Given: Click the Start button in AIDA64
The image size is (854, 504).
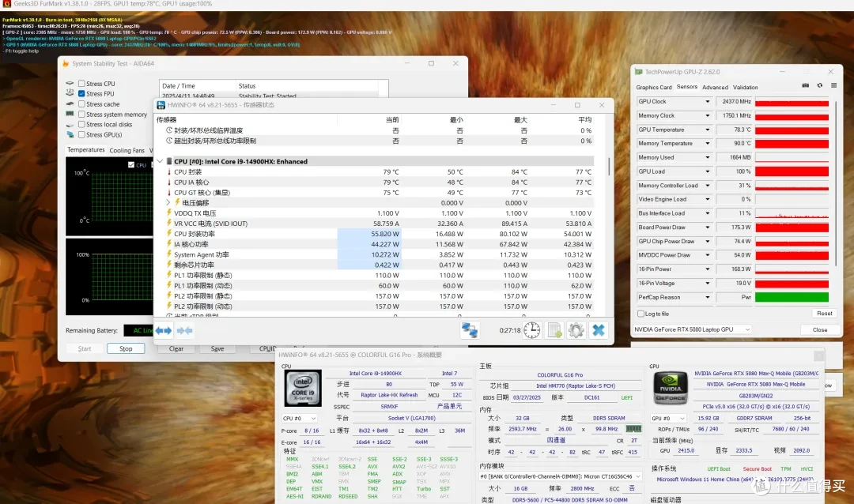Looking at the screenshot, I should [85, 348].
